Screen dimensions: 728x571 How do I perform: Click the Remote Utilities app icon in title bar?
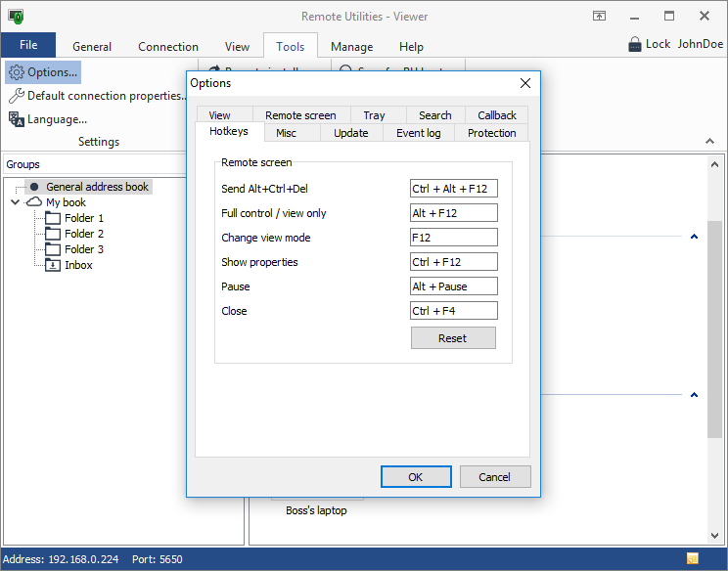[16, 17]
